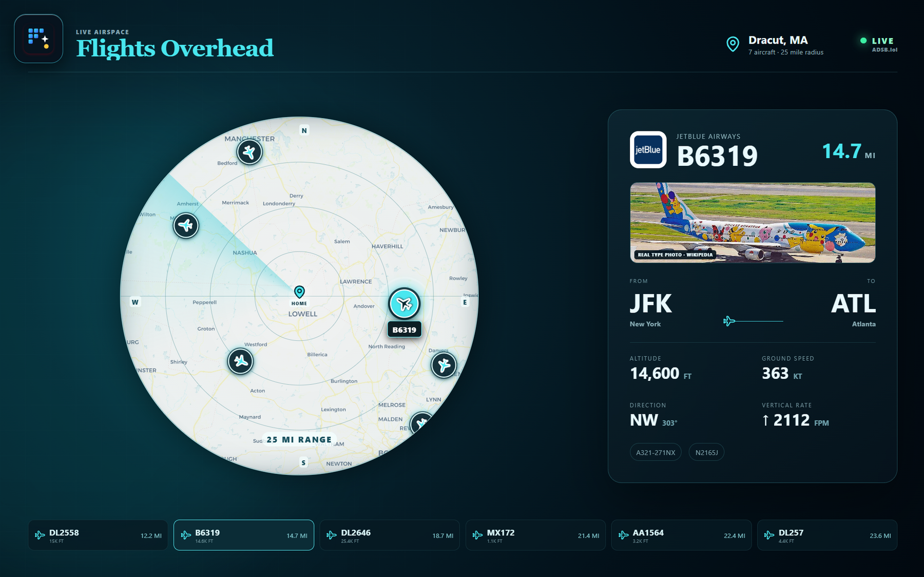924x577 pixels.
Task: Click the plane icon on DL2558 card
Action: click(40, 535)
